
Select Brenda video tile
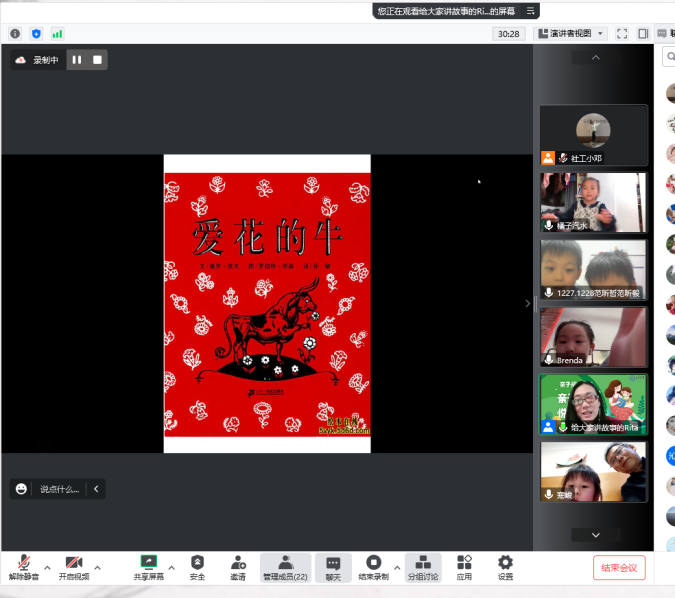(x=593, y=337)
